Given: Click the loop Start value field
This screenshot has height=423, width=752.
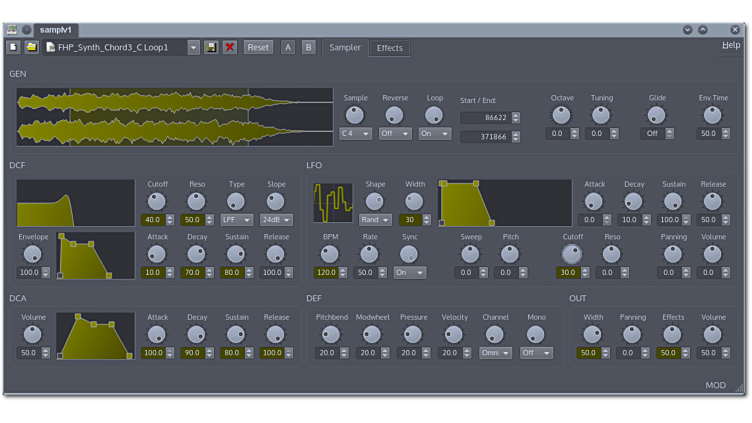Looking at the screenshot, I should [485, 117].
